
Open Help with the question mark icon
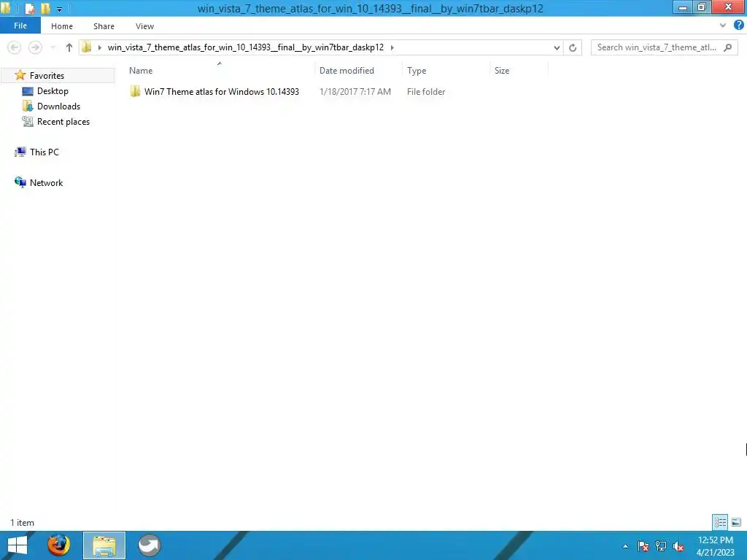pos(739,26)
